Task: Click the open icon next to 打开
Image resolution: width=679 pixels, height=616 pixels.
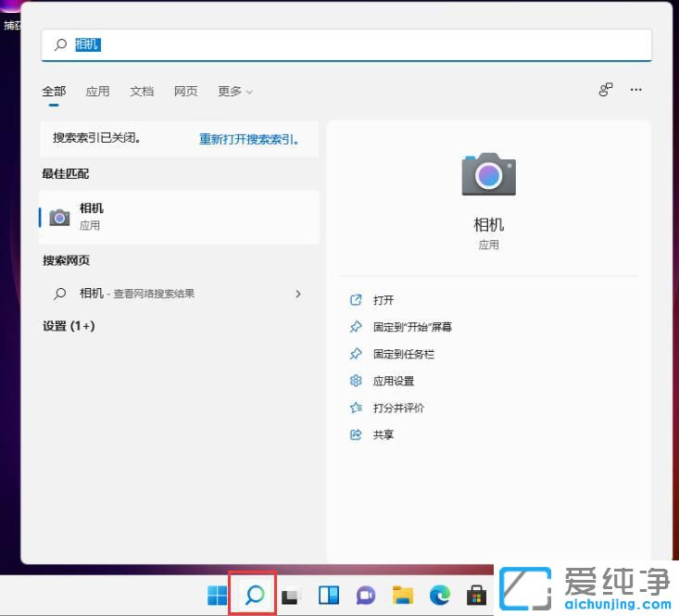Action: pyautogui.click(x=356, y=300)
